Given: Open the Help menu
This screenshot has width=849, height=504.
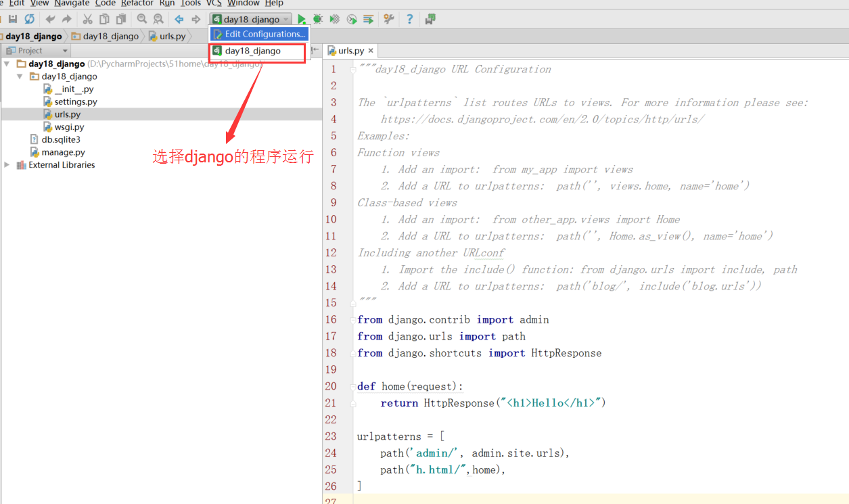Looking at the screenshot, I should pyautogui.click(x=274, y=3).
